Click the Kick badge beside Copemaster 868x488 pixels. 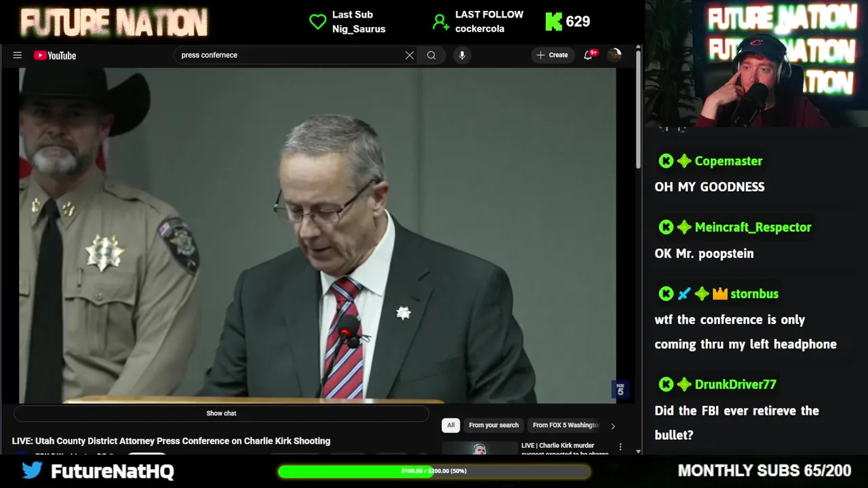[x=666, y=161]
